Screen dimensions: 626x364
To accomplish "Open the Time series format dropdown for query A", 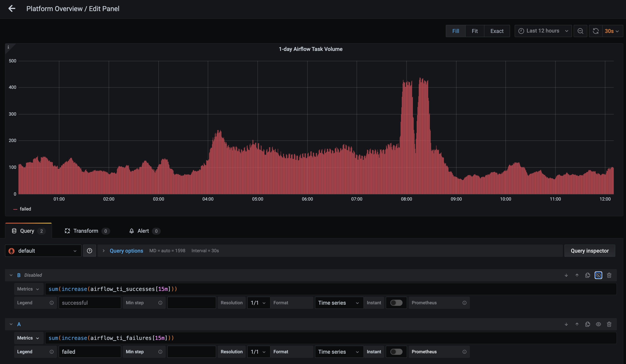I will click(x=339, y=352).
